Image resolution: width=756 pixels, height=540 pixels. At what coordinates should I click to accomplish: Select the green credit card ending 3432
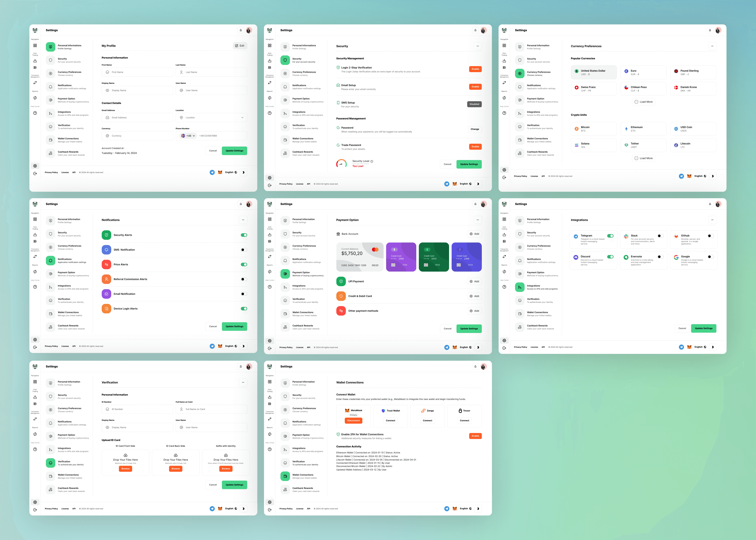[x=434, y=257]
